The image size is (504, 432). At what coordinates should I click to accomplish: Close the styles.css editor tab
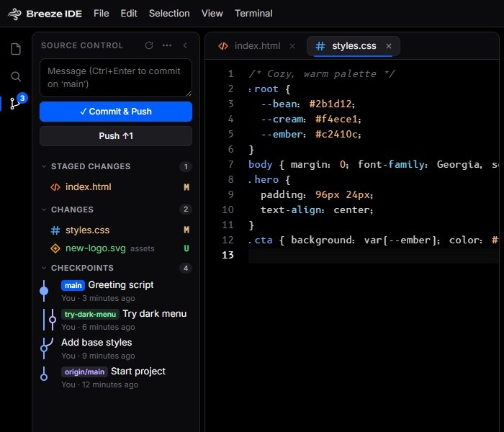coord(389,46)
